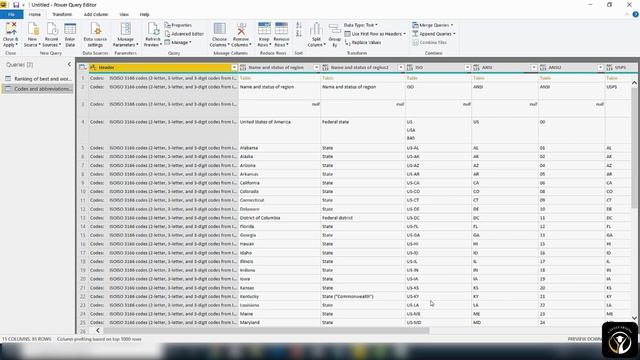Click the help question mark icon
The height and width of the screenshot is (360, 640).
[635, 14]
